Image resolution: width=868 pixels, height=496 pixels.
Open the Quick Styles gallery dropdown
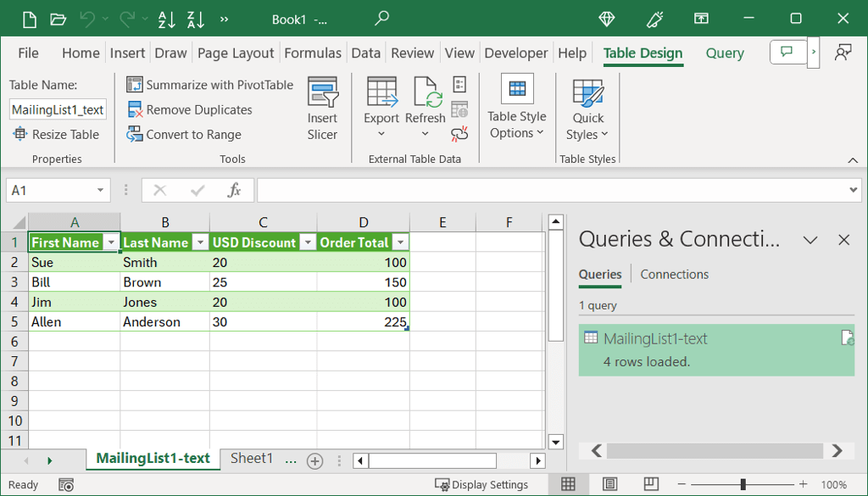[x=587, y=134]
